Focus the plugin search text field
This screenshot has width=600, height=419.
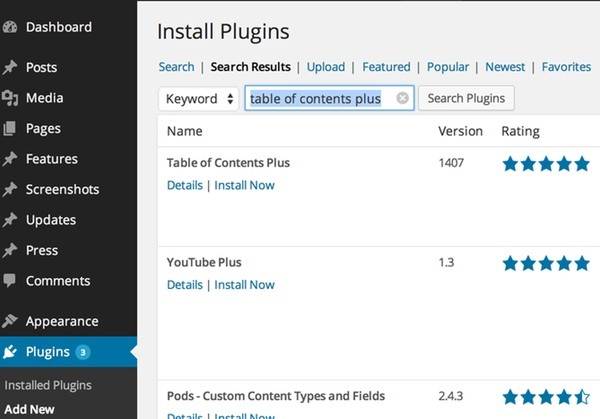(329, 98)
